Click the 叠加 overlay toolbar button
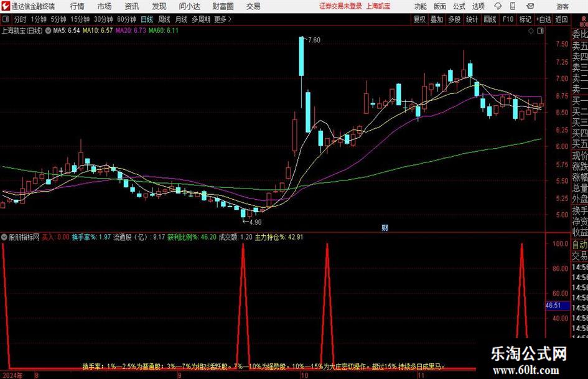Viewport: 588px width, 379px height. (437, 19)
